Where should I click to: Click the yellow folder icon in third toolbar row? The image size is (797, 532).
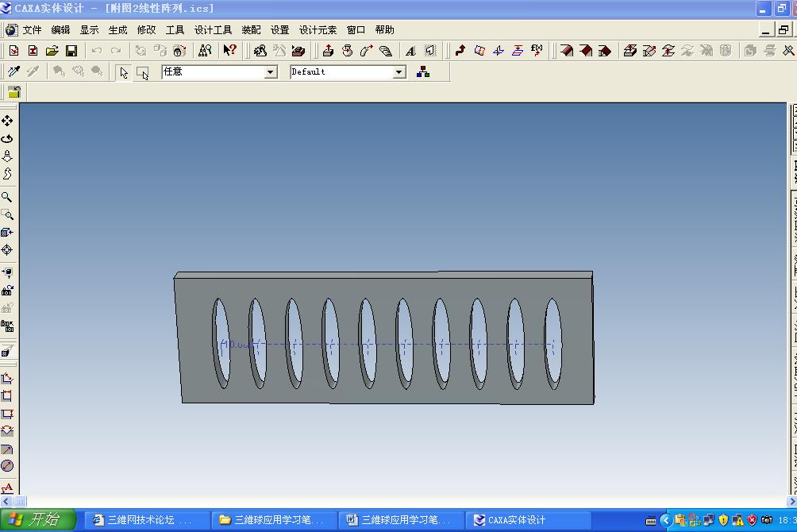14,92
